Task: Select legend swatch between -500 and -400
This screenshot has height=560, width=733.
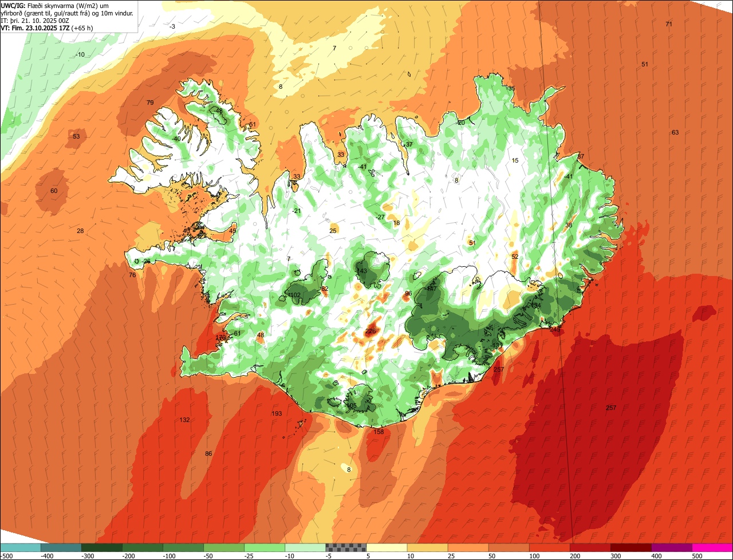Action: click(20, 547)
